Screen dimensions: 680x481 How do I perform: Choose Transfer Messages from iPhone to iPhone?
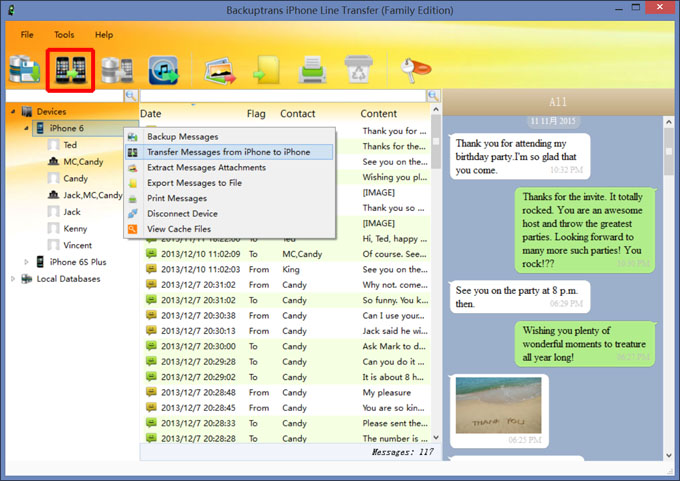(x=229, y=152)
